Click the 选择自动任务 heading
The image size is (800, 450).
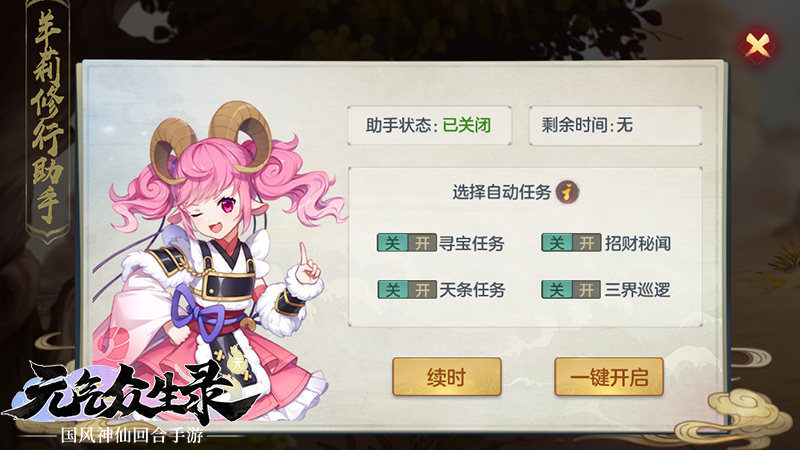tap(502, 192)
